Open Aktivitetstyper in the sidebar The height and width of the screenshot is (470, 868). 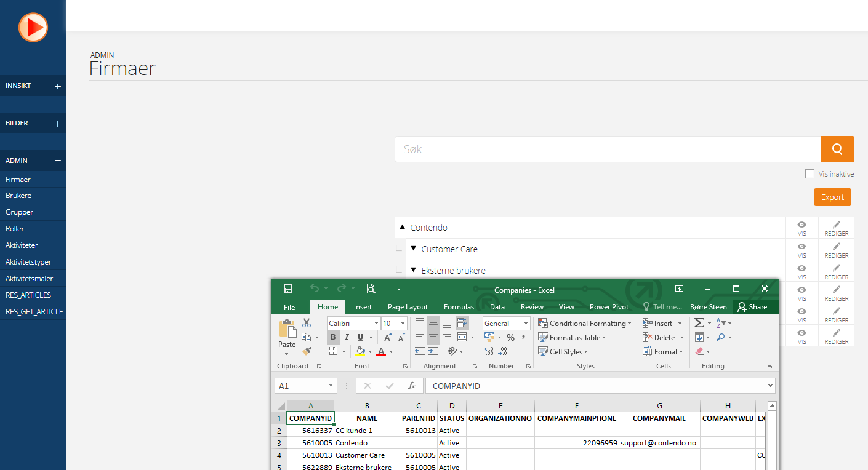[x=28, y=262]
